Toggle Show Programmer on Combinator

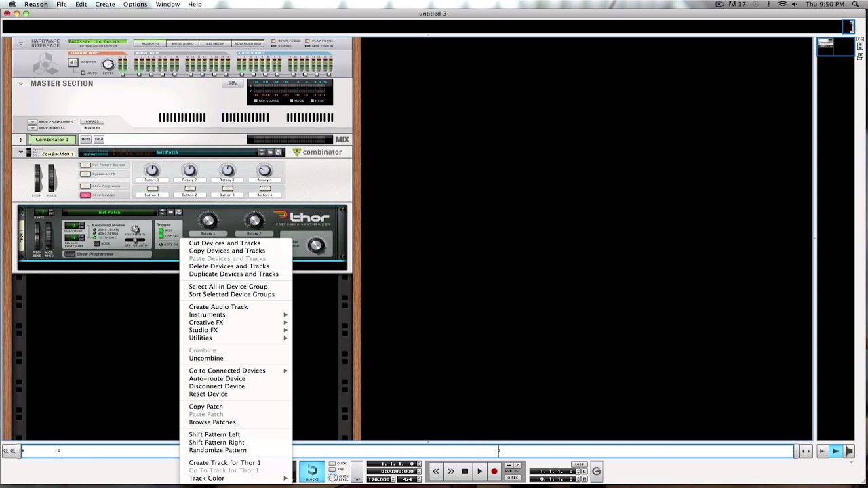[x=85, y=186]
